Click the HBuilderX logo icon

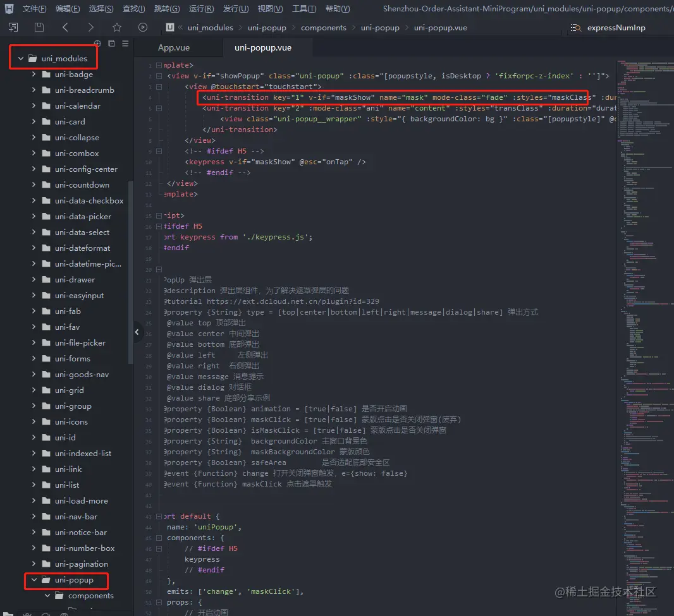tap(9, 9)
